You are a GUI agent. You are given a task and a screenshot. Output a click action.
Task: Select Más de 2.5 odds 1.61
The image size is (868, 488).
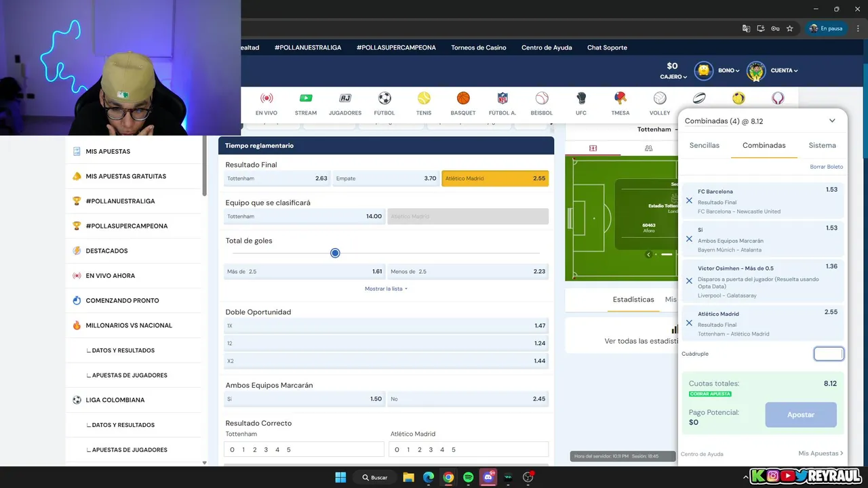click(x=304, y=271)
